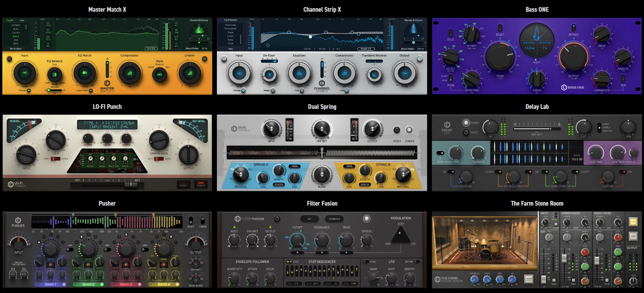
Task: Click the Channel Strip X Equalizer knob
Action: tap(299, 73)
